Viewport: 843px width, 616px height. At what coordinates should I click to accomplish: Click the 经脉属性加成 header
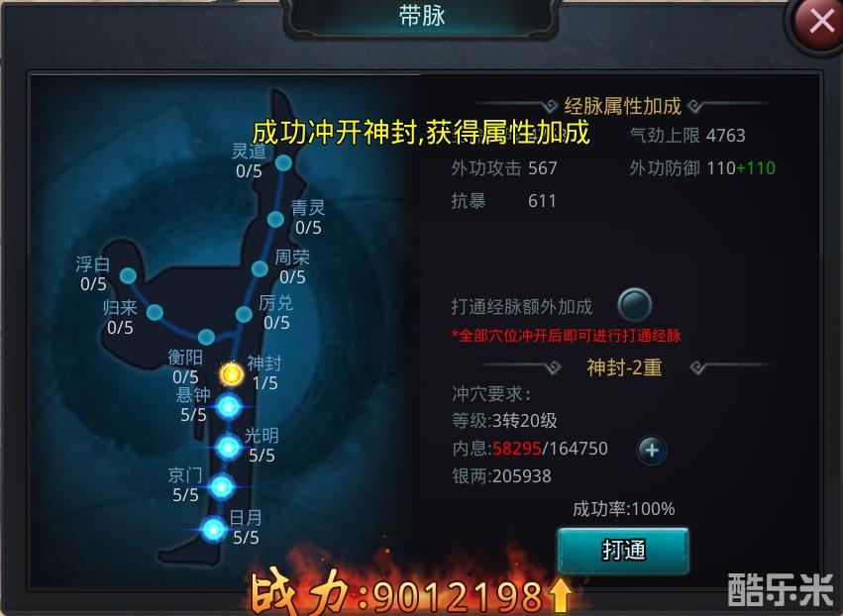[622, 106]
